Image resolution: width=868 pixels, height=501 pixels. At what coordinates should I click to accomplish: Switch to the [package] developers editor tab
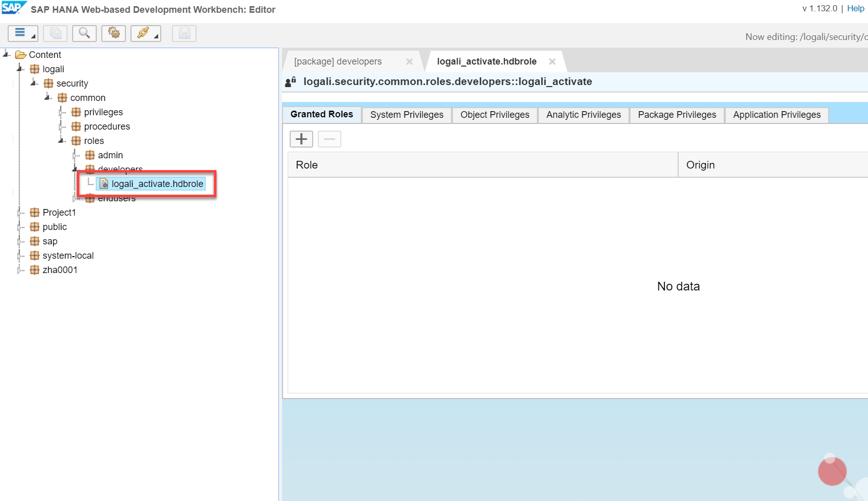pyautogui.click(x=338, y=61)
